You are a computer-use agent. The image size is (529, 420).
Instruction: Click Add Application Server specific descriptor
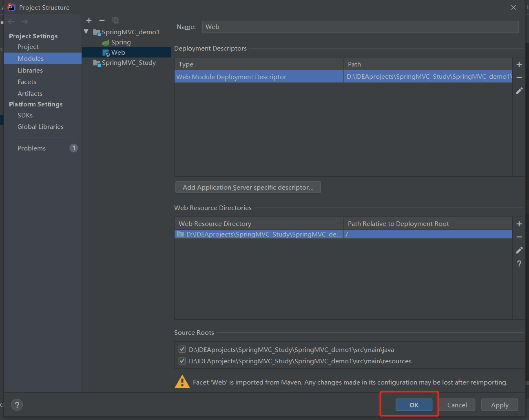pyautogui.click(x=248, y=187)
